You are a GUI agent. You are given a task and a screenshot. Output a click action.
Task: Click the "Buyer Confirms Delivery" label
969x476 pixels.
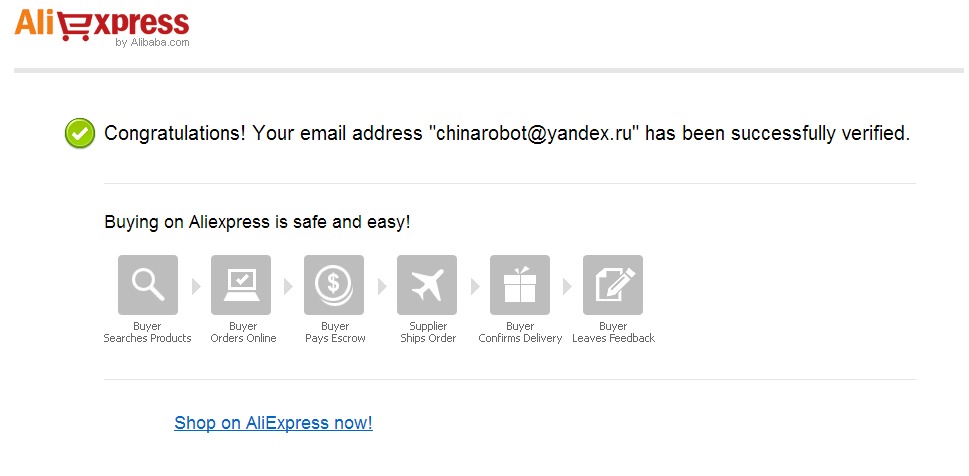click(520, 333)
